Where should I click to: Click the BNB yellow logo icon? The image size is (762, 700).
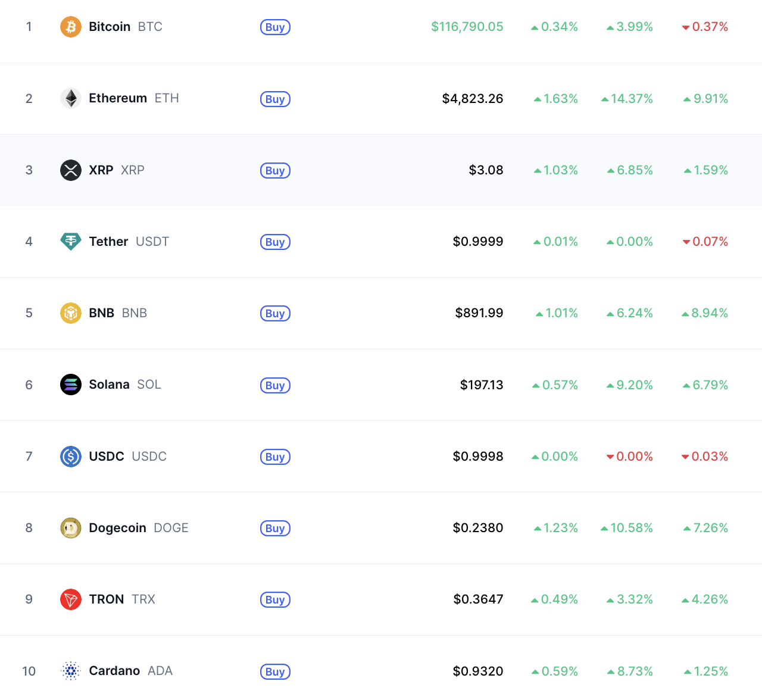71,313
